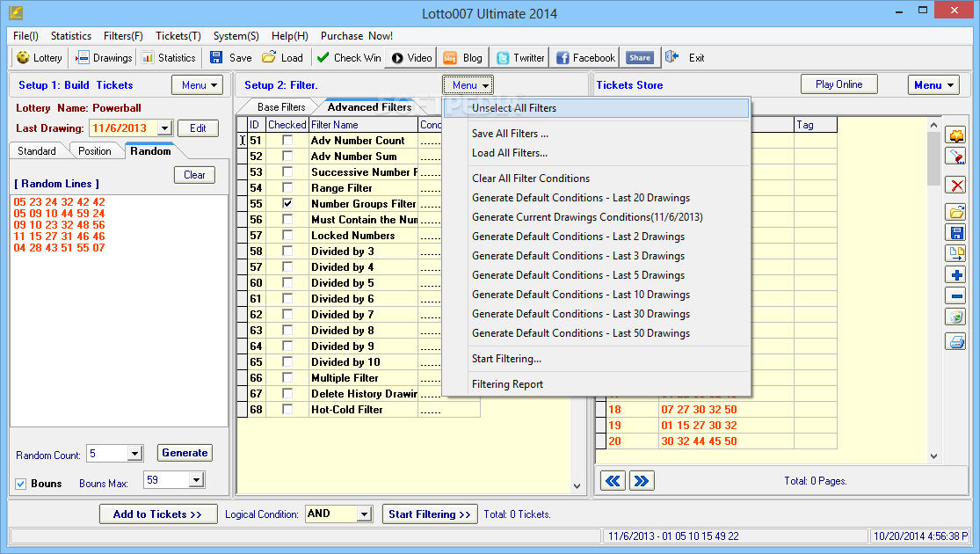Click the gold star icon in Tickets Store sidebar
This screenshot has height=554, width=980.
[x=955, y=135]
